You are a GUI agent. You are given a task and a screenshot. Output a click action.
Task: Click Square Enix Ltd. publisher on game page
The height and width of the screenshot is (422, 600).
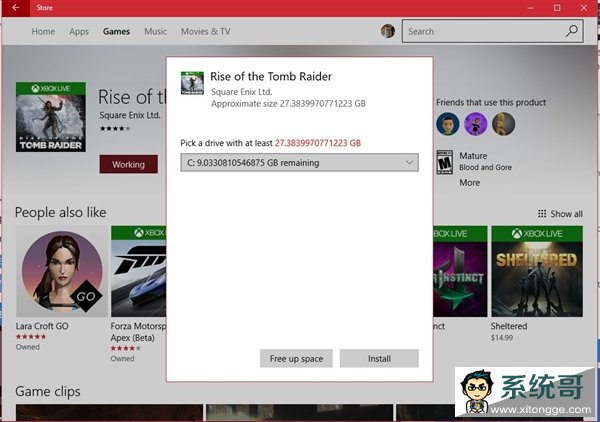[130, 115]
